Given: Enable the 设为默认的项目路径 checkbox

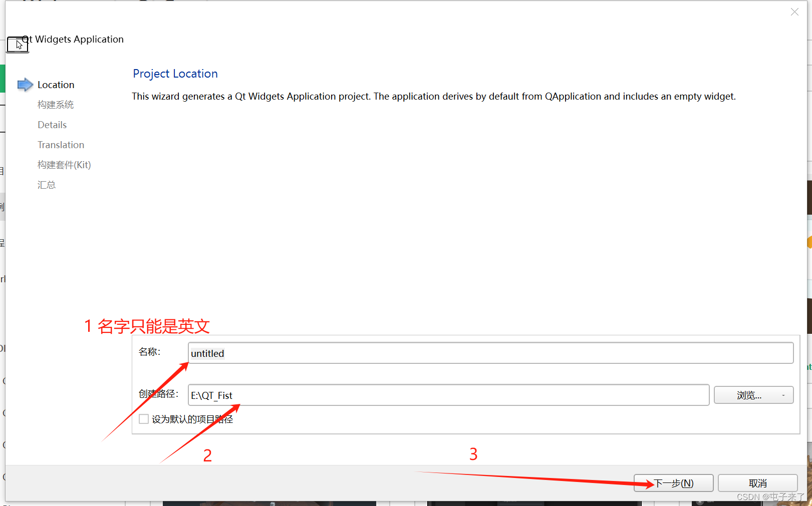Looking at the screenshot, I should point(144,419).
